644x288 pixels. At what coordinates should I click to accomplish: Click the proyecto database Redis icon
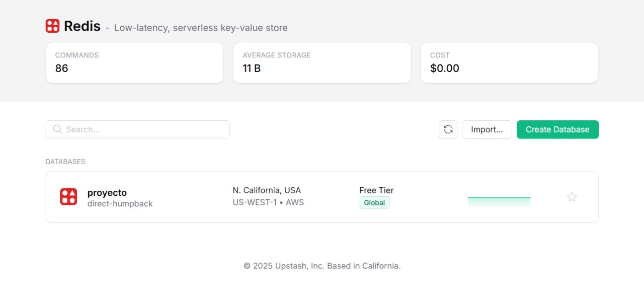pyautogui.click(x=68, y=197)
